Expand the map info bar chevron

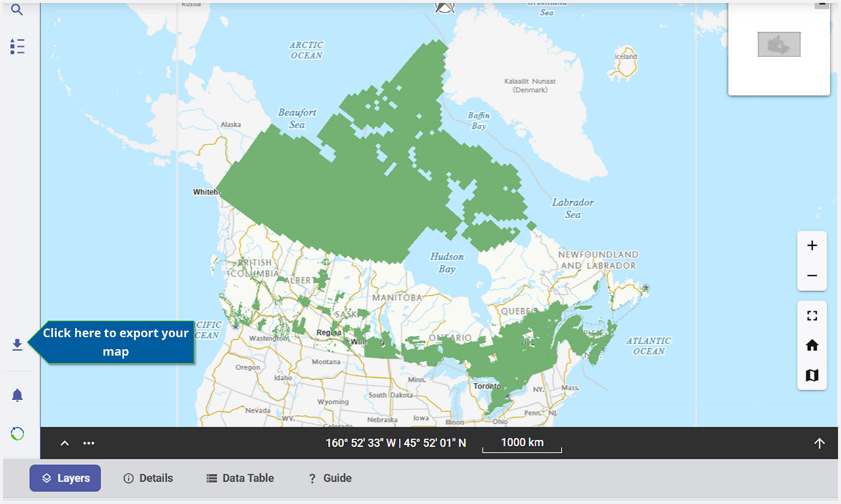pyautogui.click(x=64, y=443)
